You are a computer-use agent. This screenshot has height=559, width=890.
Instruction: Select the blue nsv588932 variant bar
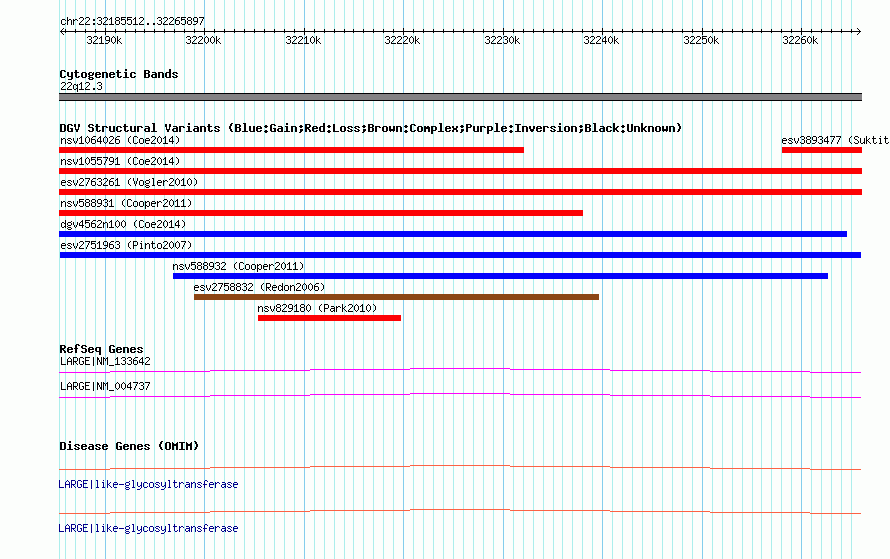(x=500, y=276)
